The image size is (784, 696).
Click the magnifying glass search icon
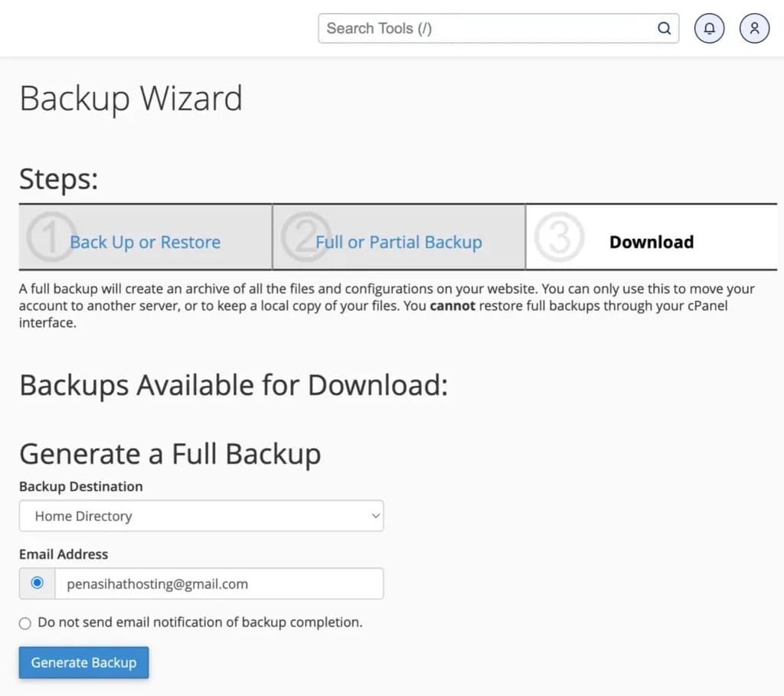(x=663, y=28)
